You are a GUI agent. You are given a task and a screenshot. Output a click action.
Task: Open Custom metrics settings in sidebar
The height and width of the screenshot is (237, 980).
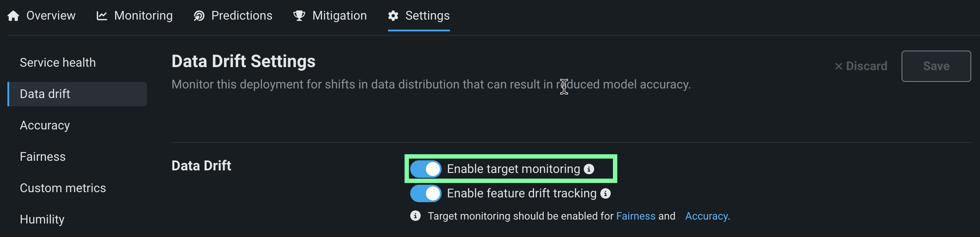63,188
